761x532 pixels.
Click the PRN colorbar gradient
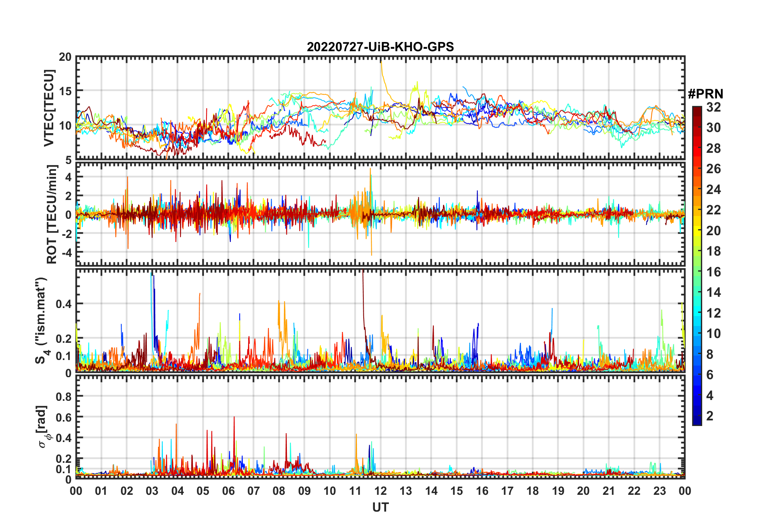[x=697, y=266]
